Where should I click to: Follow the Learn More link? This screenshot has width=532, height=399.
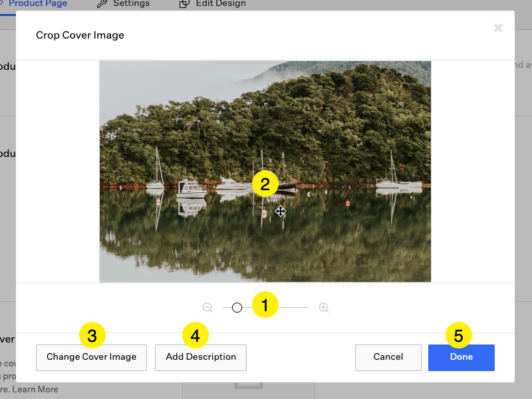[x=35, y=389]
